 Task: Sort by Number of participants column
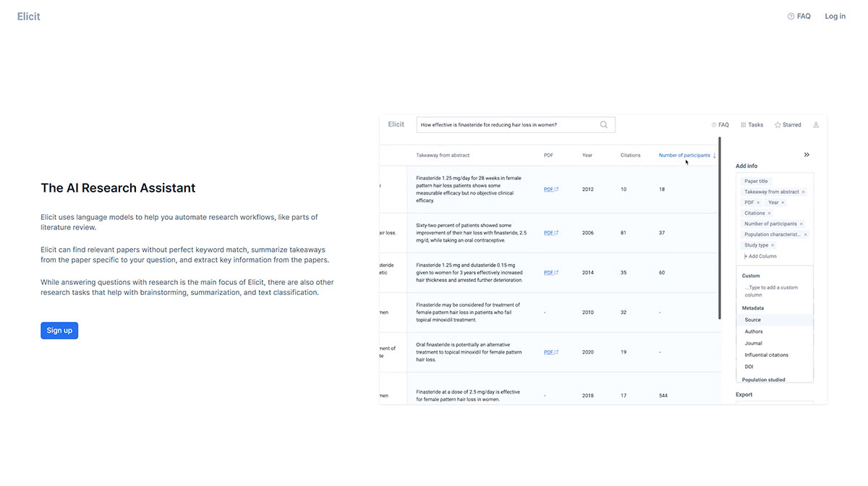686,155
